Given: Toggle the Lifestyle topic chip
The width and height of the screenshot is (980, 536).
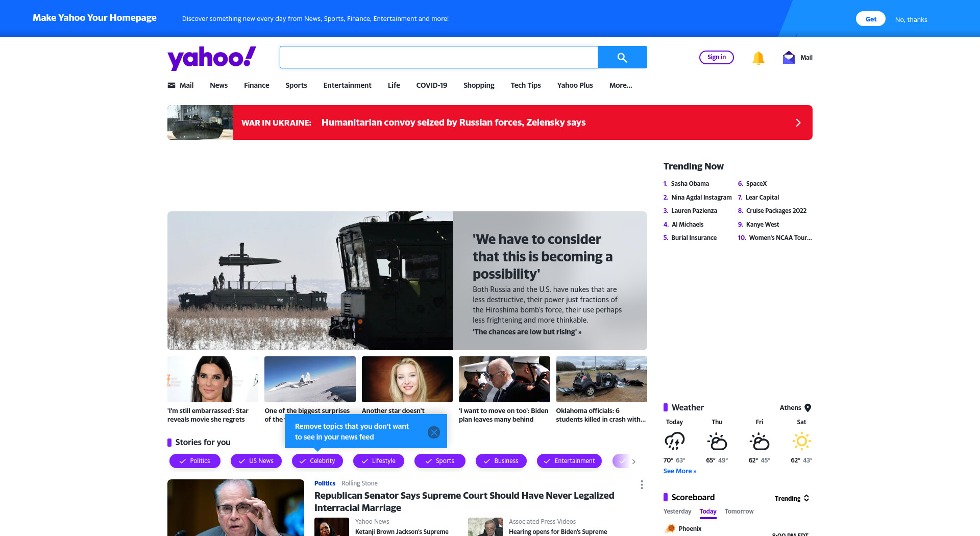Looking at the screenshot, I should (x=379, y=461).
